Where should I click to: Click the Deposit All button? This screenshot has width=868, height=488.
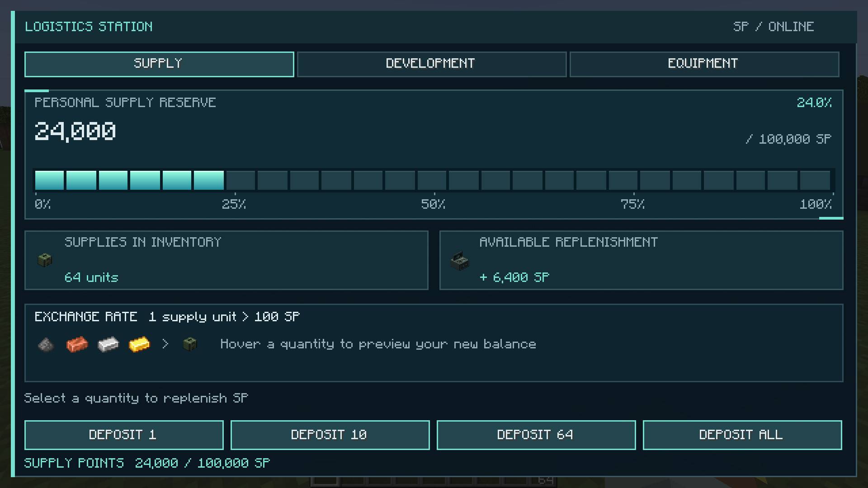[x=742, y=435]
